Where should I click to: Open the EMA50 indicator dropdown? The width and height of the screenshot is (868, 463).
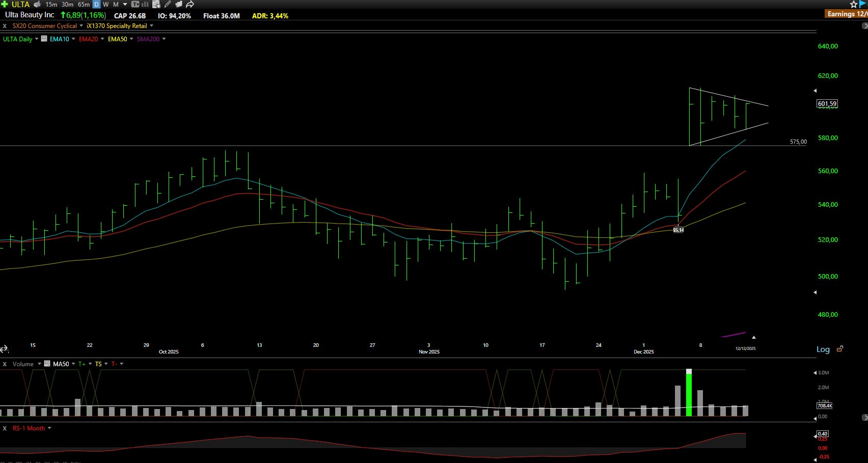pos(131,39)
